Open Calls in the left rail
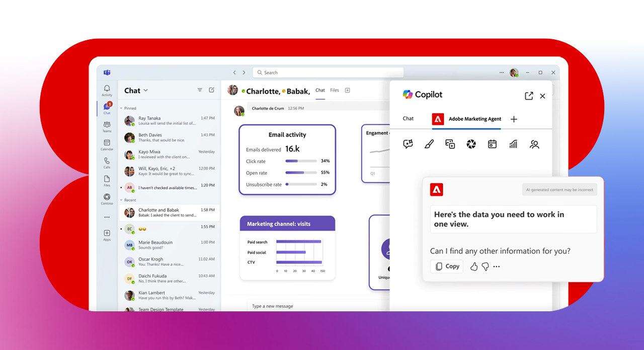644x350 pixels. point(107,163)
